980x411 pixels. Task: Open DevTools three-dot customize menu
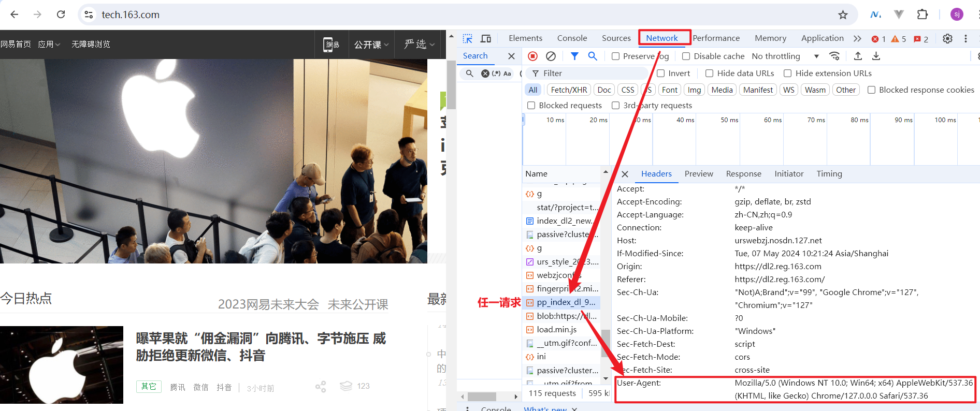point(965,38)
